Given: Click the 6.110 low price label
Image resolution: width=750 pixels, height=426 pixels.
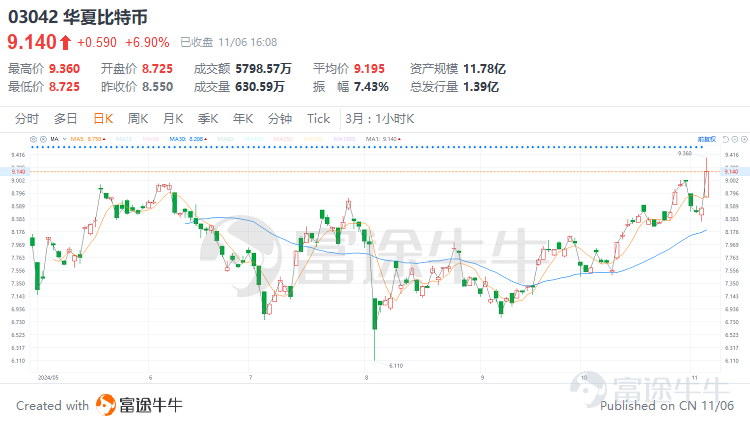Looking at the screenshot, I should pyautogui.click(x=396, y=366).
